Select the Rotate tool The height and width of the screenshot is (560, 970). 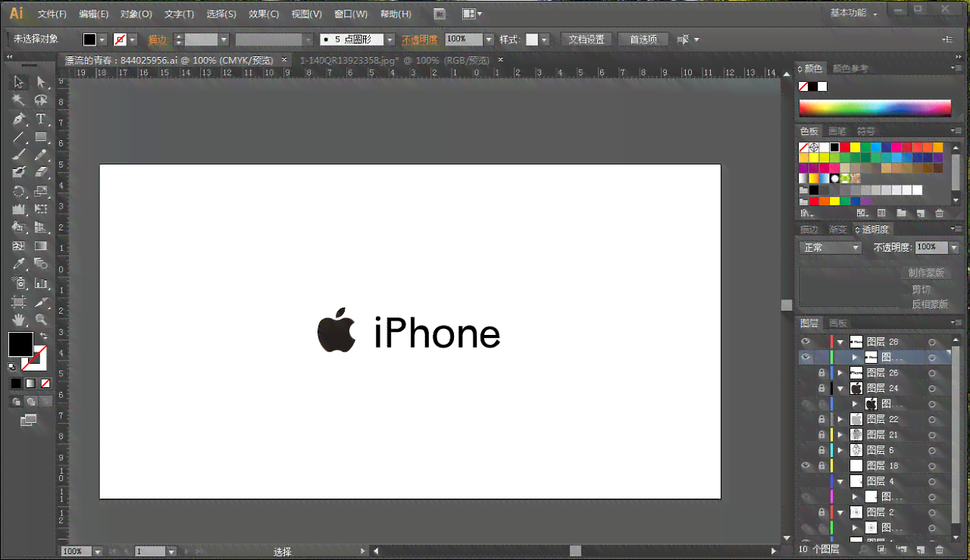pyautogui.click(x=19, y=191)
